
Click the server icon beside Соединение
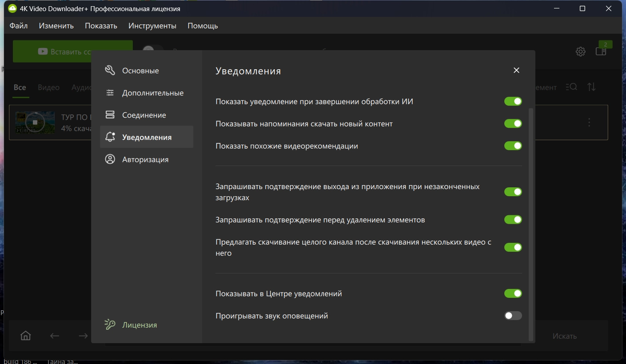coord(110,115)
